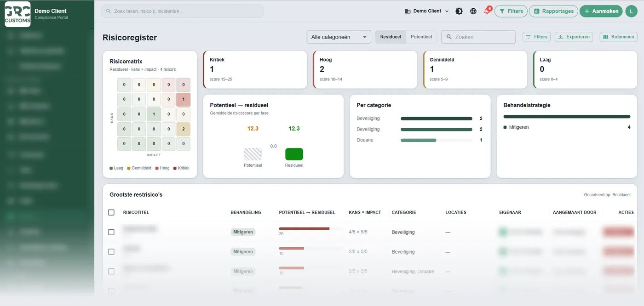Click the '4/5 × 5/5' cell
This screenshot has height=306, width=644.
358,232
